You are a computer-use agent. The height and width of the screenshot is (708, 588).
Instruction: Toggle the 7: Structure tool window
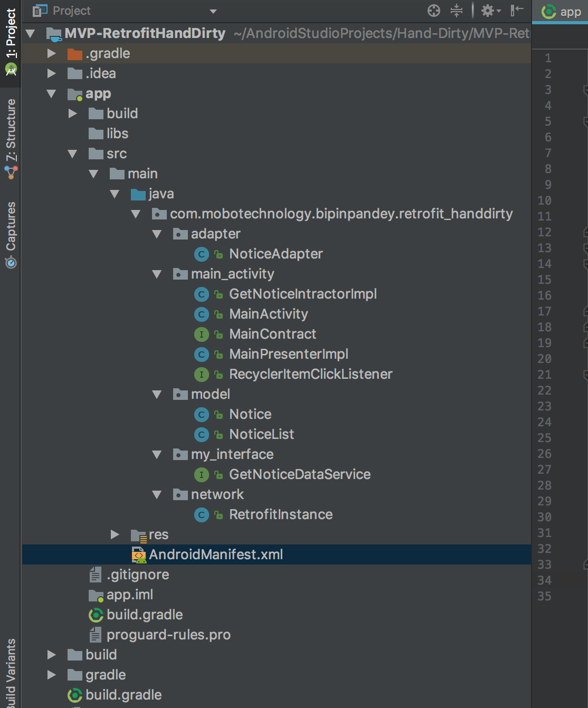[x=11, y=138]
